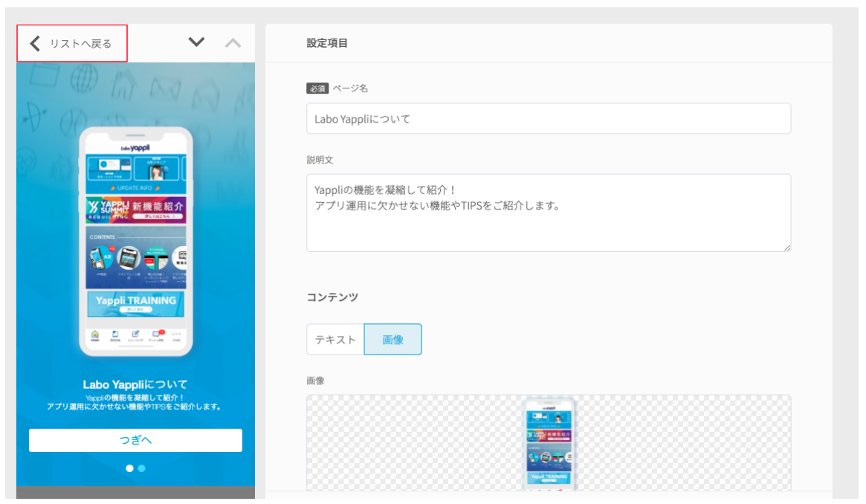Click the down chevron arrow

[x=197, y=42]
